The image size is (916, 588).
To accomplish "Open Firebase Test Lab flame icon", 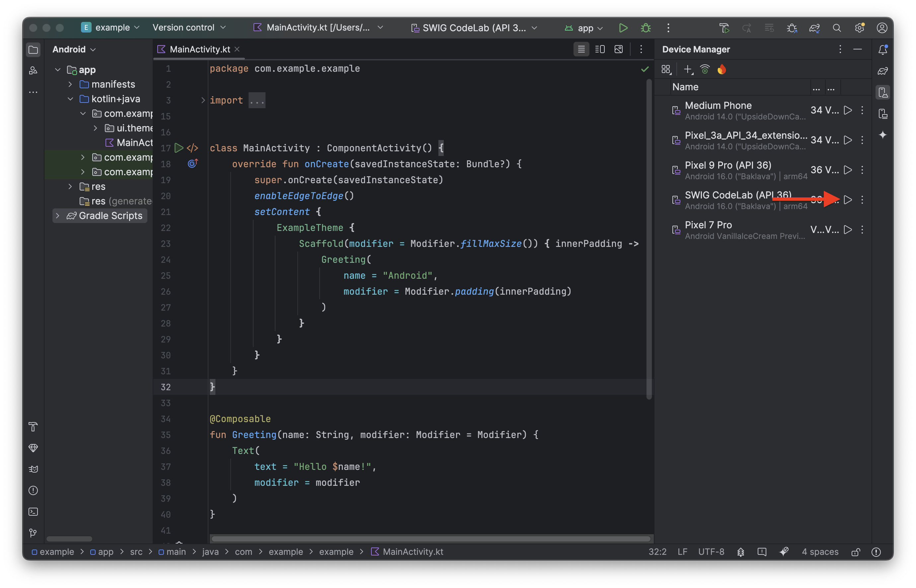I will pyautogui.click(x=721, y=69).
